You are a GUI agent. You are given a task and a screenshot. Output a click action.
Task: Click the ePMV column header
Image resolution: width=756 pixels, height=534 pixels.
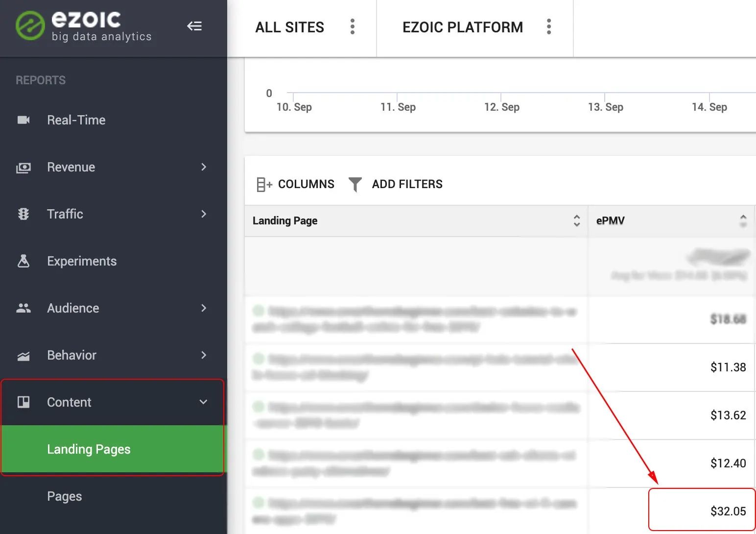coord(671,221)
